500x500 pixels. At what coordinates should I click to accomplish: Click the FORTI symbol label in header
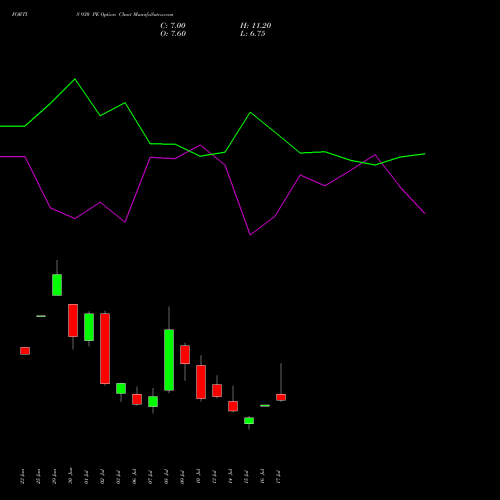coord(20,14)
